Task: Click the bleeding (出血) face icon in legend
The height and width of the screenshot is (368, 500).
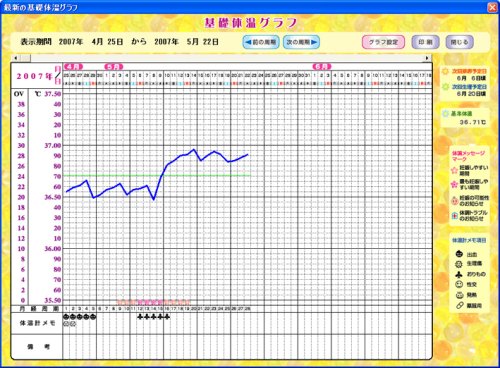Action: tap(459, 254)
